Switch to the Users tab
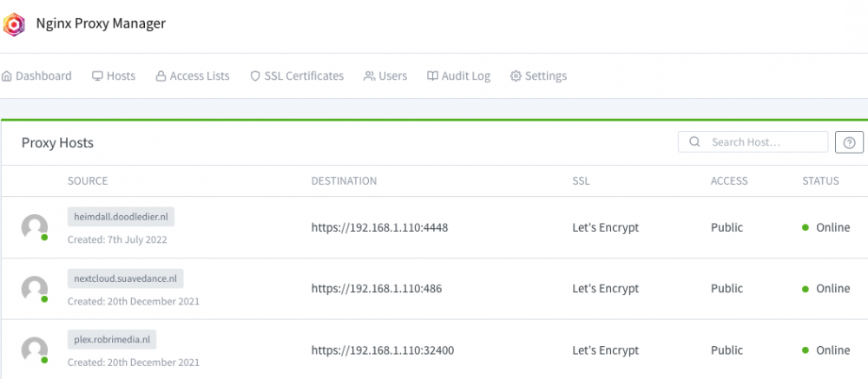Viewport: 868px width, 379px height. 385,75
